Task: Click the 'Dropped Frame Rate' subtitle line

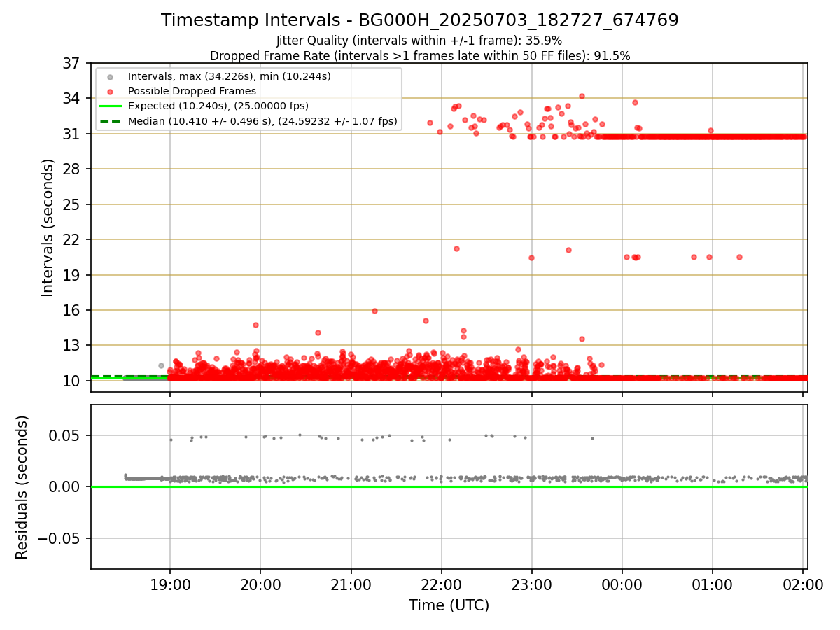Action: (420, 56)
